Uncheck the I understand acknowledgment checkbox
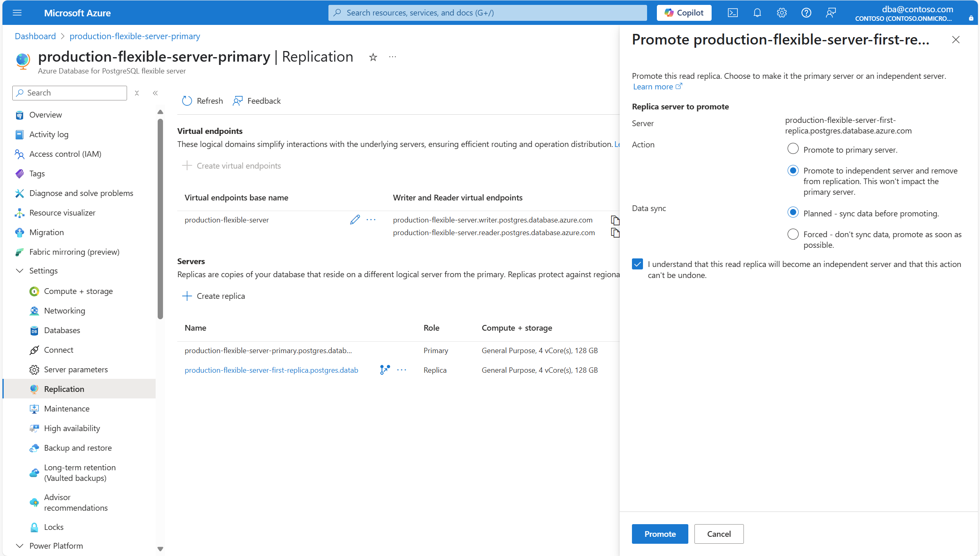980x556 pixels. 637,264
